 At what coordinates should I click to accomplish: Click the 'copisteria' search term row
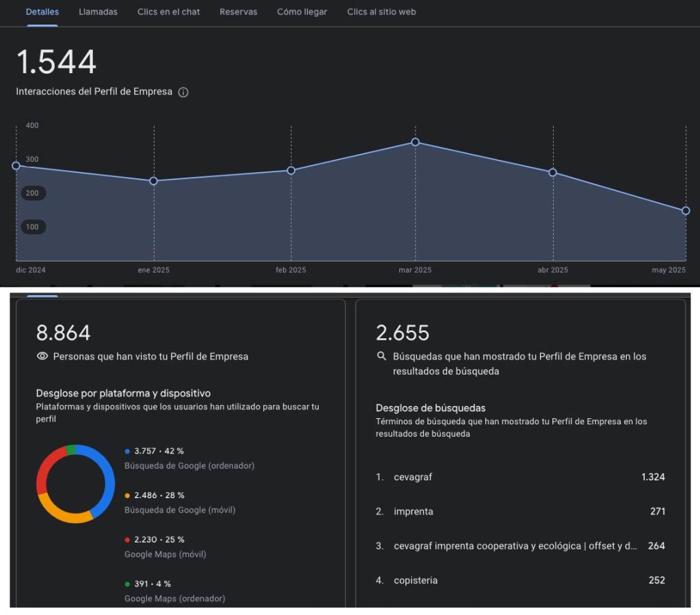520,580
